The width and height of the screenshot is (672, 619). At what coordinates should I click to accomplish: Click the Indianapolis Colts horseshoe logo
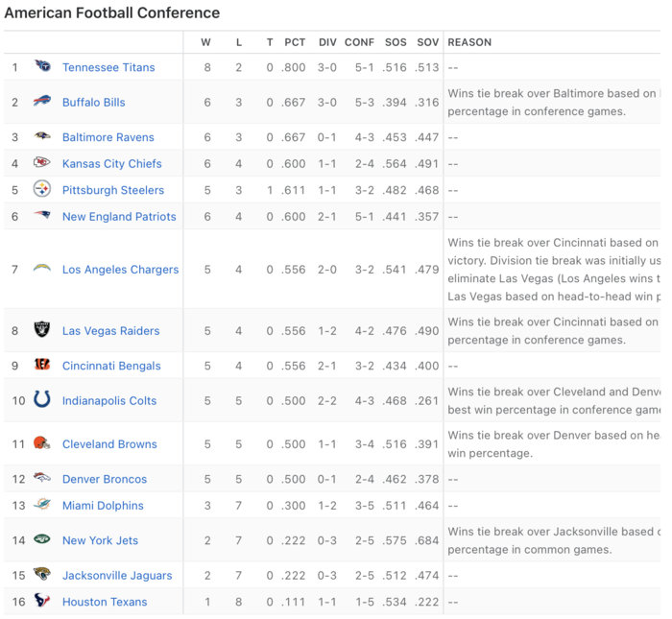click(x=42, y=399)
